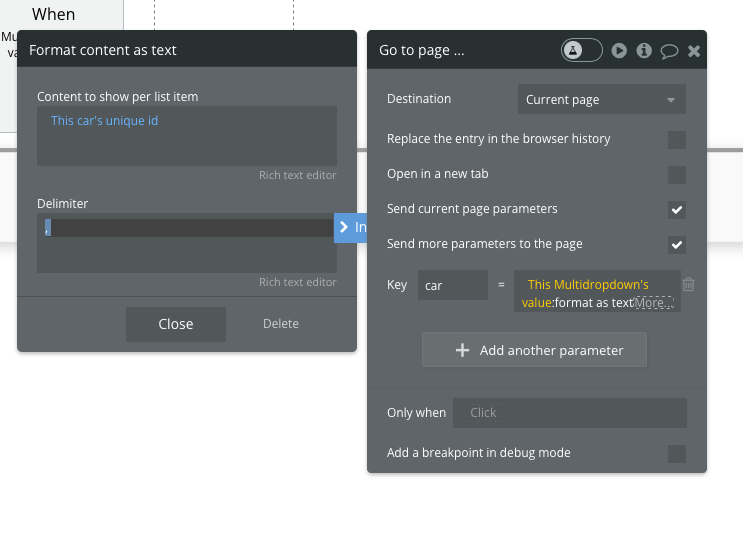The width and height of the screenshot is (743, 542).
Task: Click the Only when condition field
Action: pos(569,412)
